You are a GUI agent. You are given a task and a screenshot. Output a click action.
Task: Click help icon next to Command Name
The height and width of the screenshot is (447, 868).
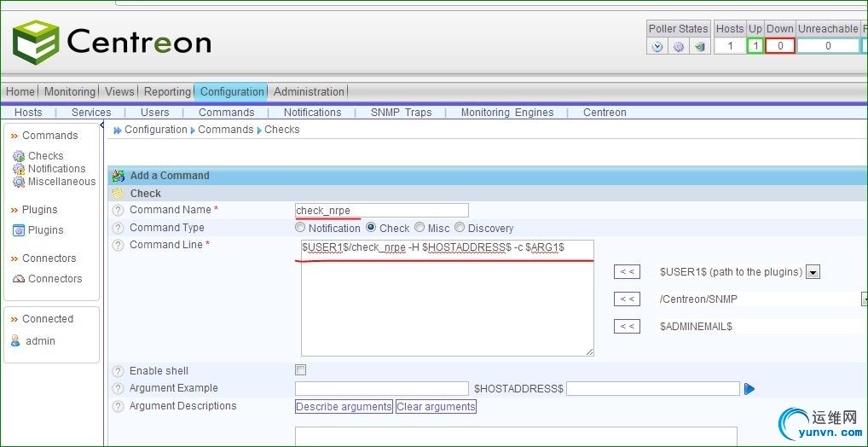[x=118, y=211]
